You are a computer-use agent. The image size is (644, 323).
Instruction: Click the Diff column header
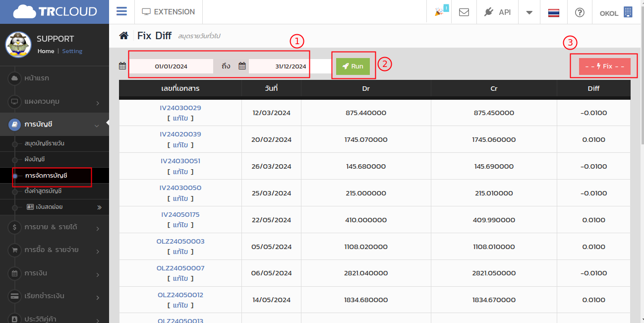tap(593, 88)
